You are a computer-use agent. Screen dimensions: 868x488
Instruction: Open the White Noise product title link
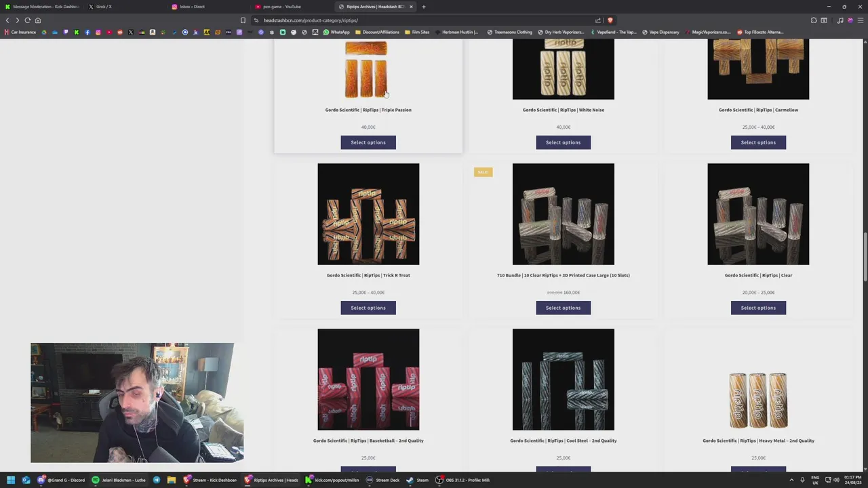point(563,110)
